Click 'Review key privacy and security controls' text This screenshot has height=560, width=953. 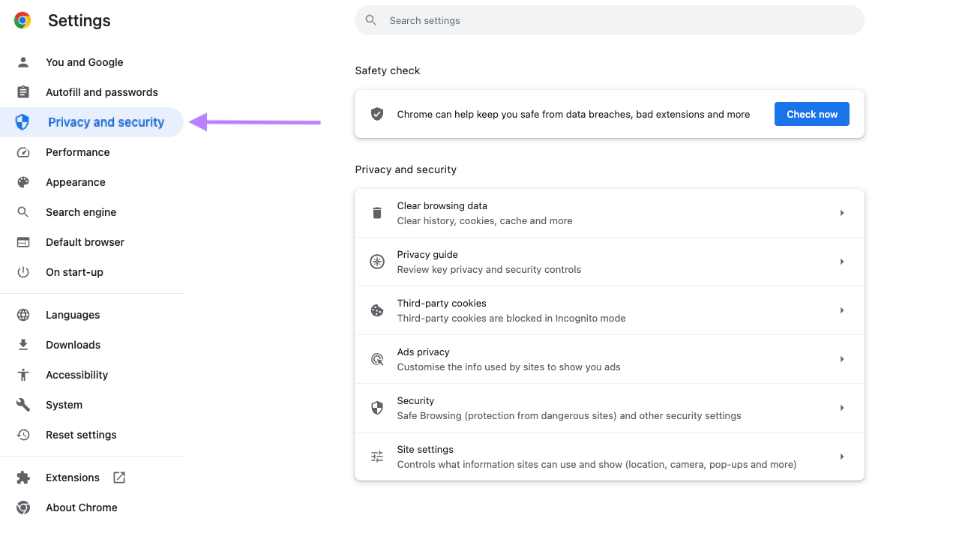coord(489,270)
